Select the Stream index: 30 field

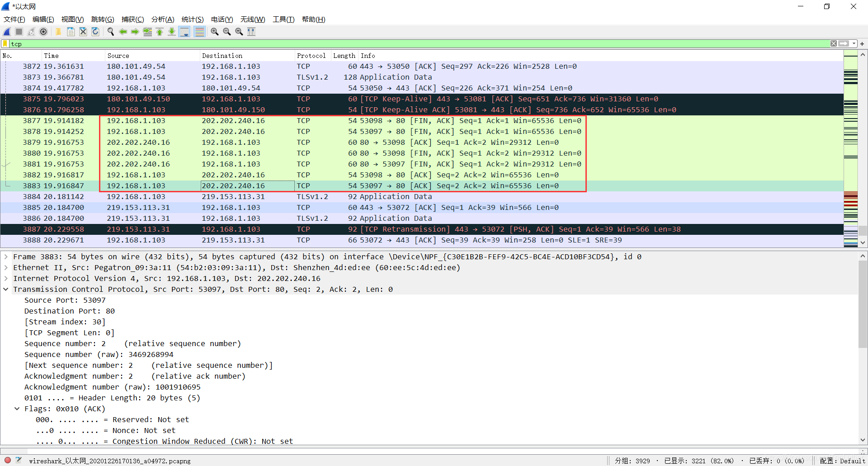pos(65,322)
